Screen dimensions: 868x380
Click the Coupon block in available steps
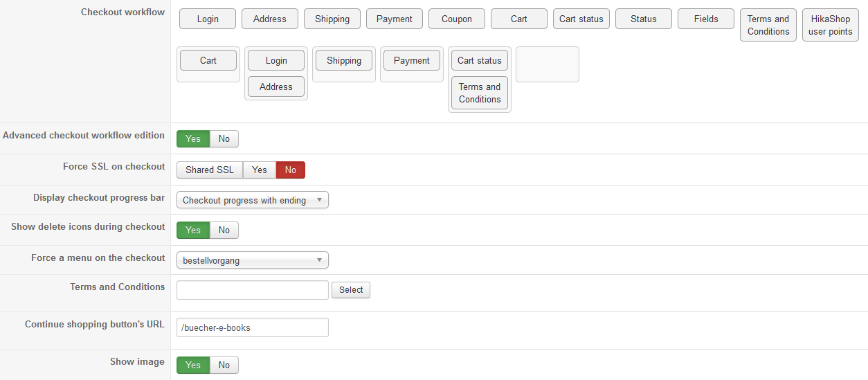(457, 19)
